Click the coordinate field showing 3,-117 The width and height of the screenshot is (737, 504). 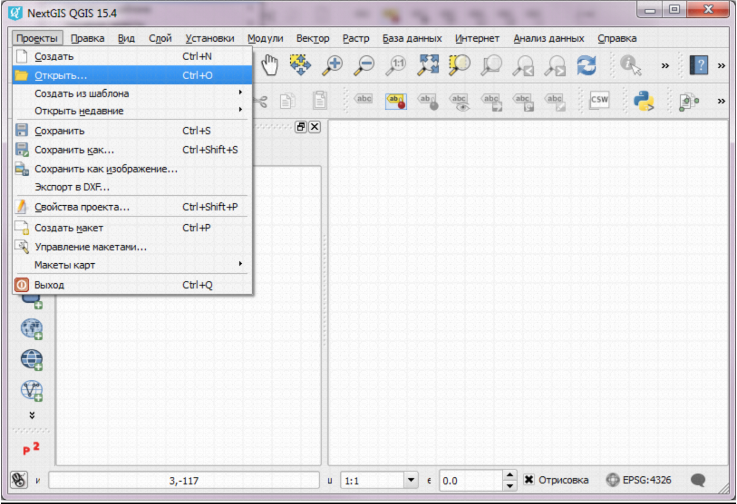(184, 480)
